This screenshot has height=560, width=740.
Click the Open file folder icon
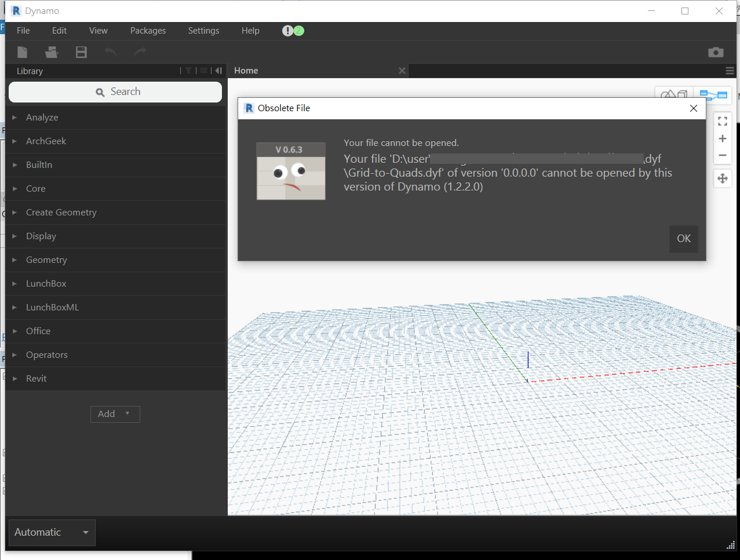(52, 52)
